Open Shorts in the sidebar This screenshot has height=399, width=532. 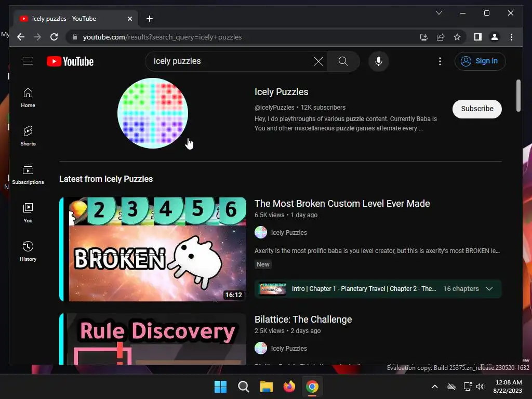point(28,136)
